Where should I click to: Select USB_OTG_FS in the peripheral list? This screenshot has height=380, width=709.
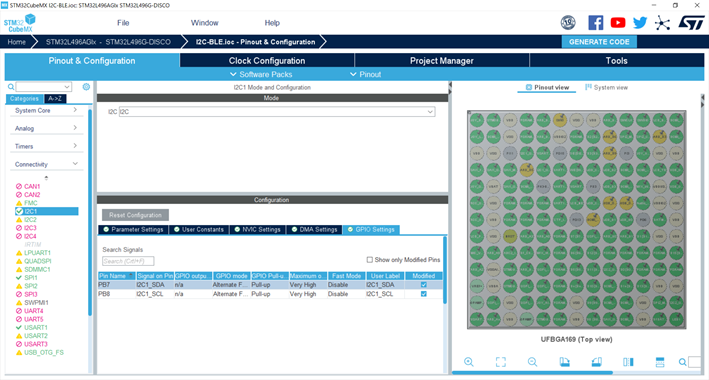(x=44, y=352)
